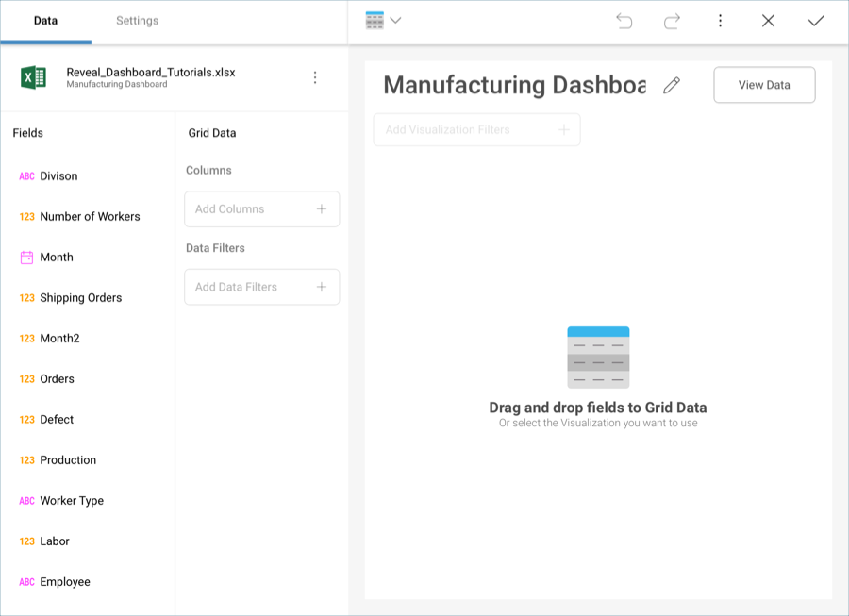Click the redo arrow icon
849x616 pixels.
672,21
